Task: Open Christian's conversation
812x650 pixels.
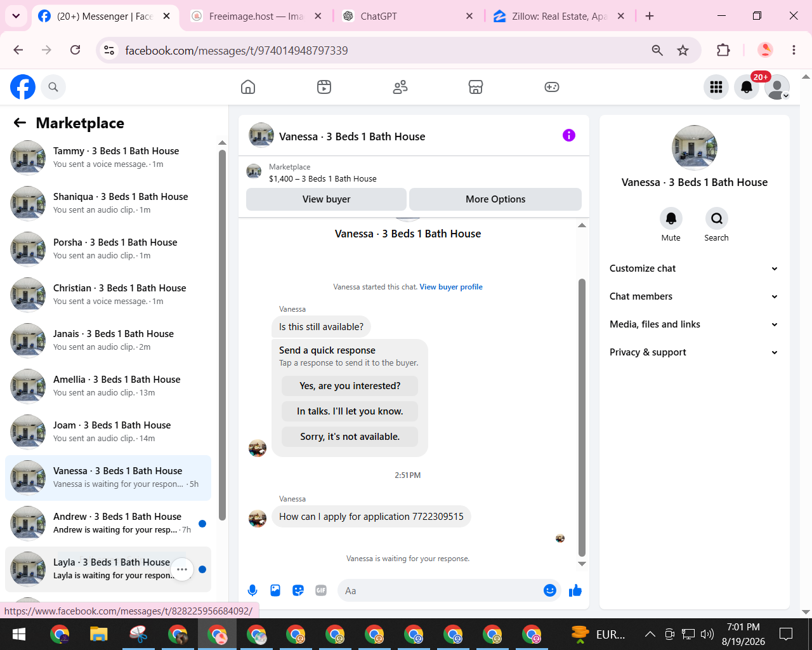Action: pos(108,295)
